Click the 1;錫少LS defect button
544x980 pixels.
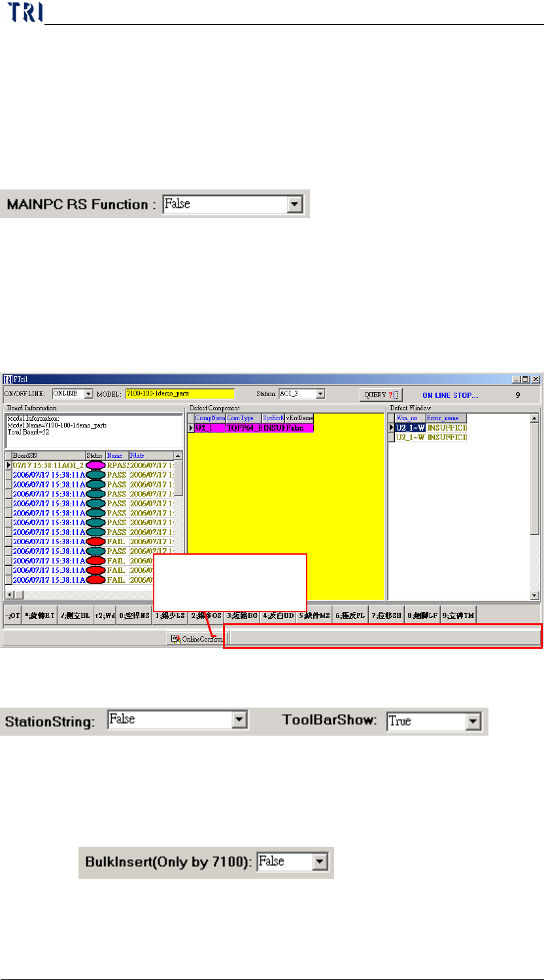click(171, 615)
